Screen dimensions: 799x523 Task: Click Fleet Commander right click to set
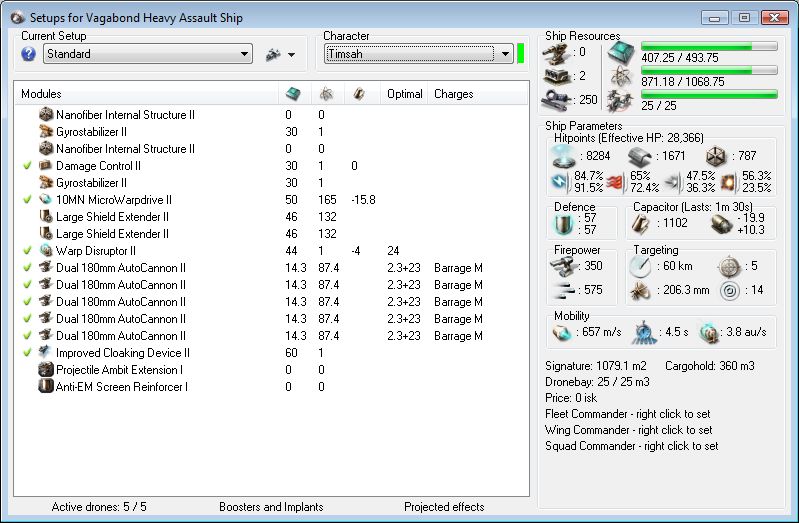[627, 414]
